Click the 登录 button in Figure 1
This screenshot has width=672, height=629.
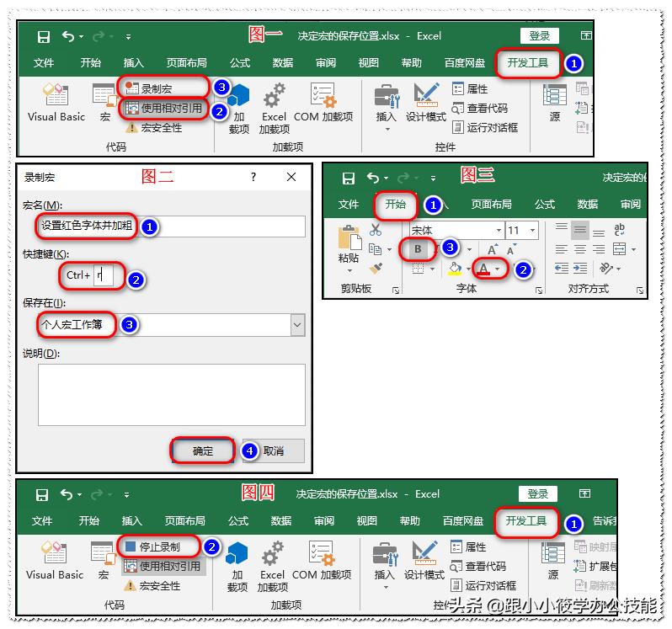pos(540,36)
